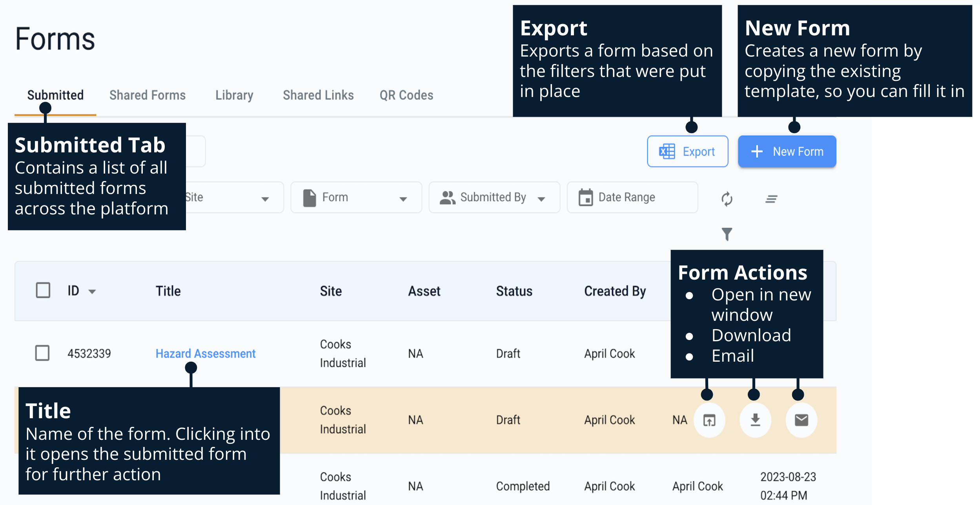Switch to the Shared Forms tab
Viewport: 980px width, 505px height.
point(147,95)
